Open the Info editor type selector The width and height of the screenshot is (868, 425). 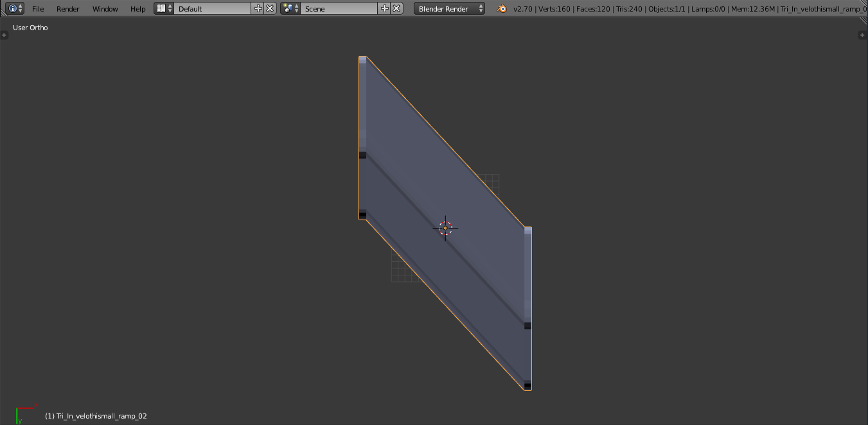pyautogui.click(x=15, y=8)
